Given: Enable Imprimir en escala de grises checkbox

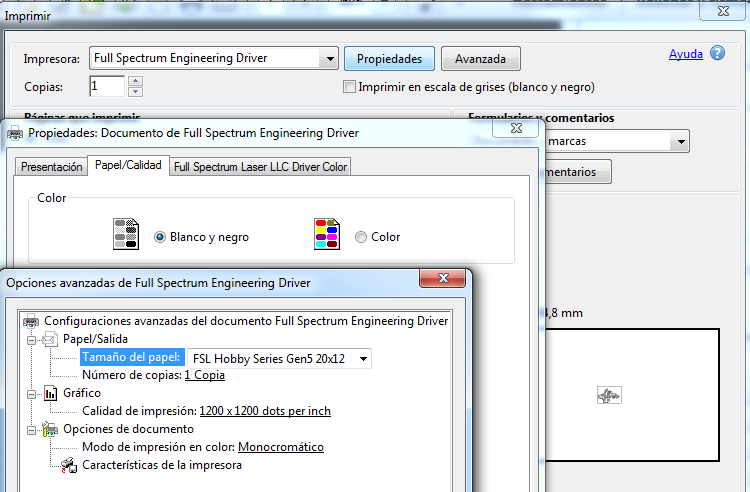Looking at the screenshot, I should click(350, 87).
